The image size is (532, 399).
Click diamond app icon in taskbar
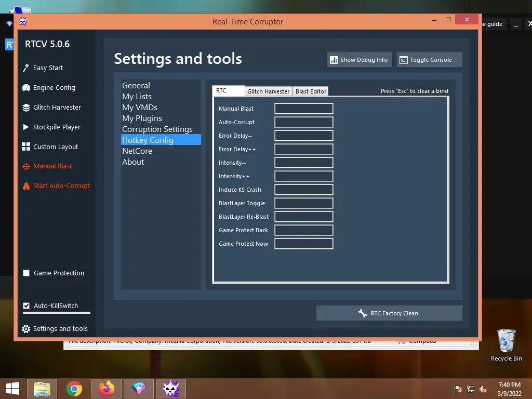(138, 389)
